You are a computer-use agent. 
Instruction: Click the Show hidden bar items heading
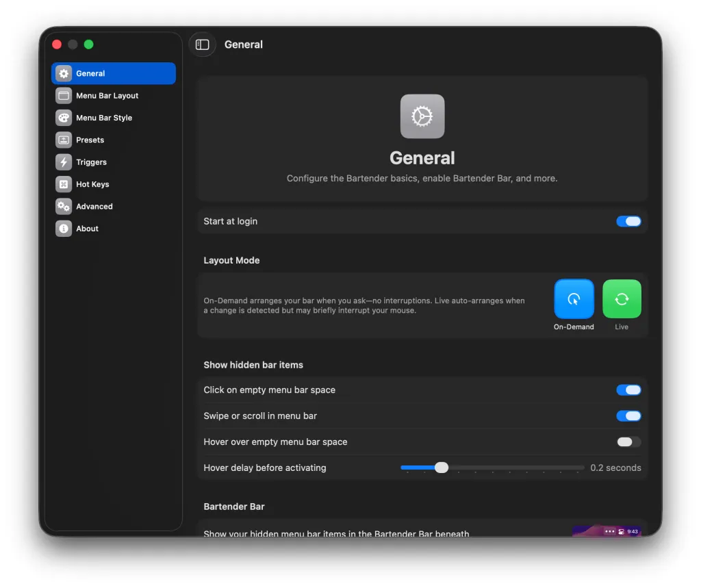[x=253, y=365]
